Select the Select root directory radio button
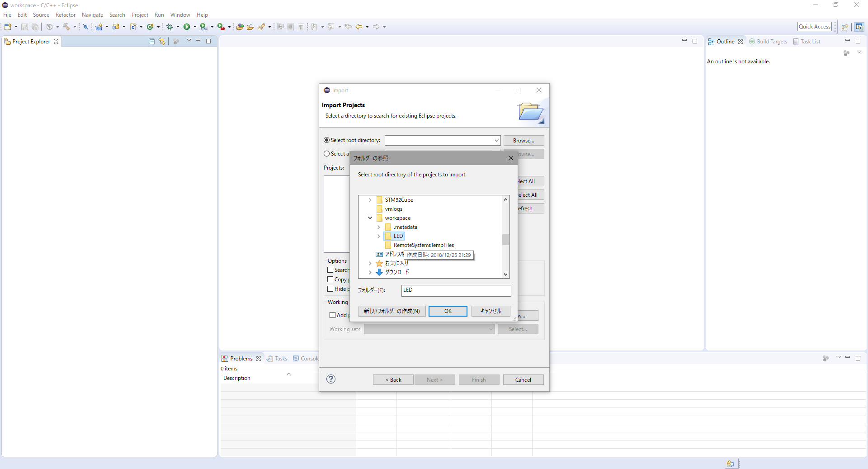Screen dimensions: 868x469 pyautogui.click(x=326, y=140)
